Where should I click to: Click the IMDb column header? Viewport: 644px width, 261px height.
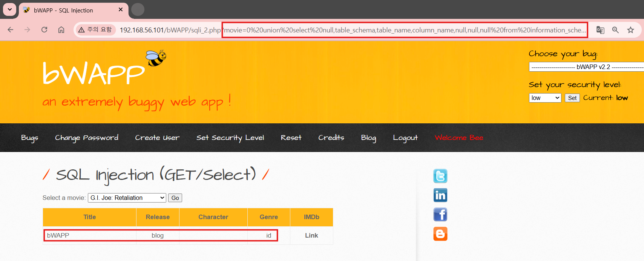311,217
